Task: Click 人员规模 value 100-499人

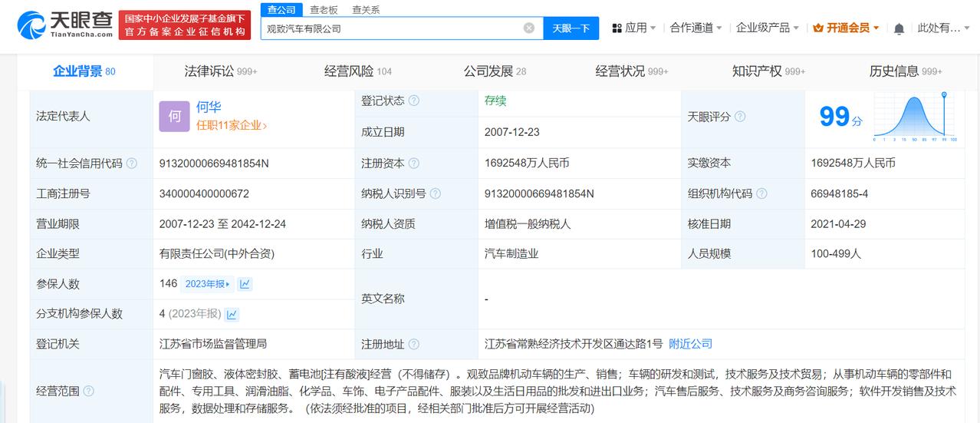Action: tap(836, 253)
